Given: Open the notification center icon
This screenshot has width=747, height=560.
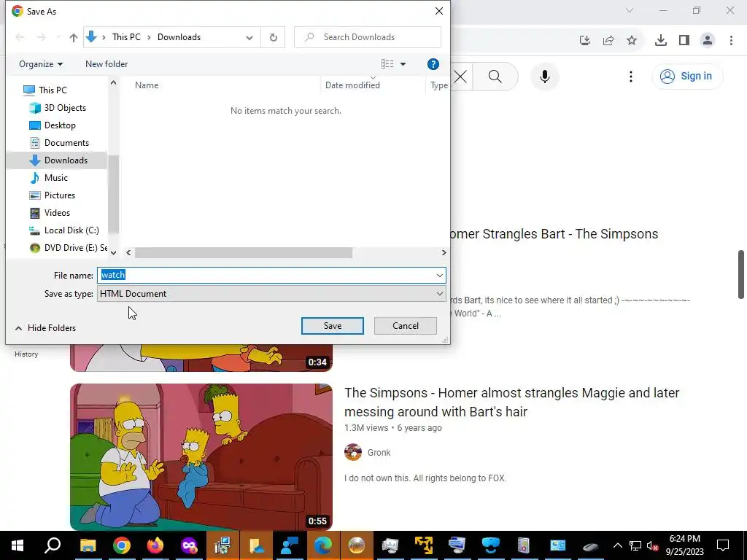Looking at the screenshot, I should 723,545.
